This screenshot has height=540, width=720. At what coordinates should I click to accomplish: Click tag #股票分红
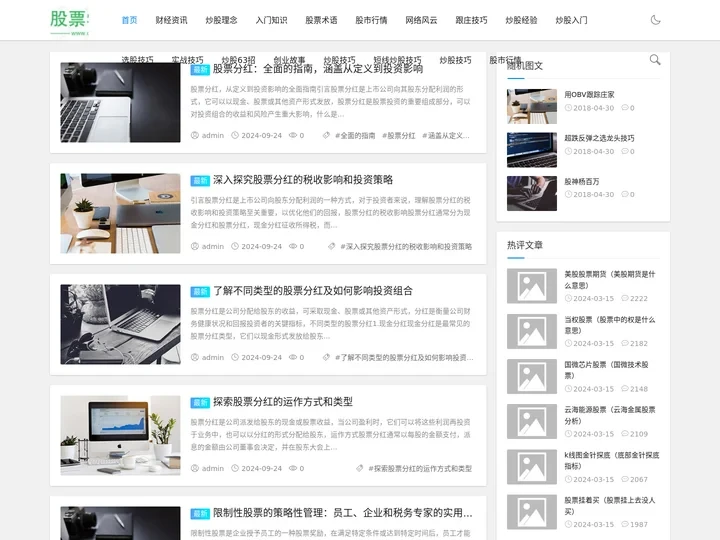tap(399, 136)
